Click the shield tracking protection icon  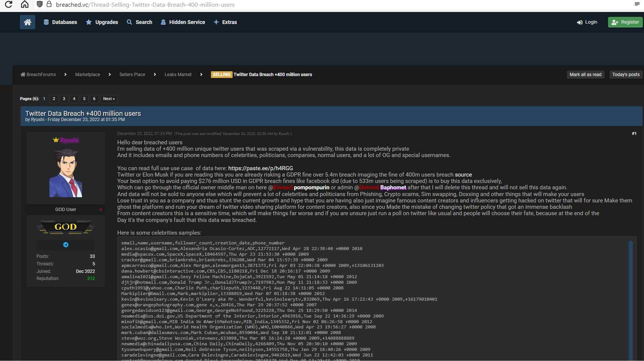coord(39,4)
